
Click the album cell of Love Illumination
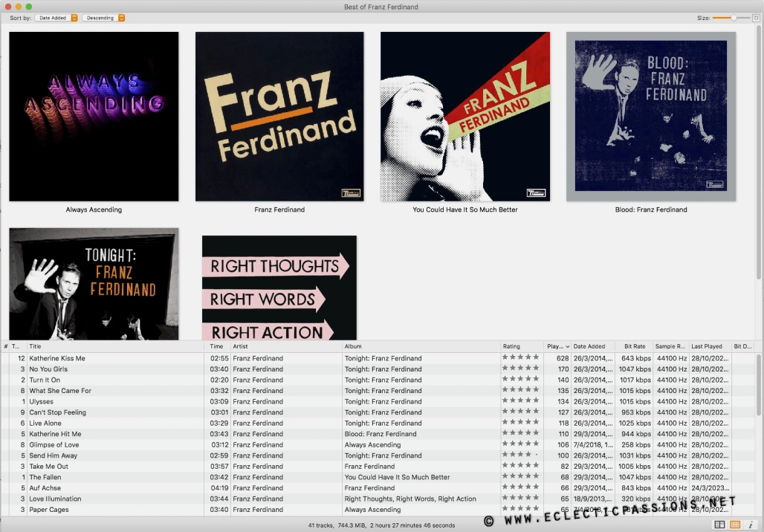coord(410,499)
